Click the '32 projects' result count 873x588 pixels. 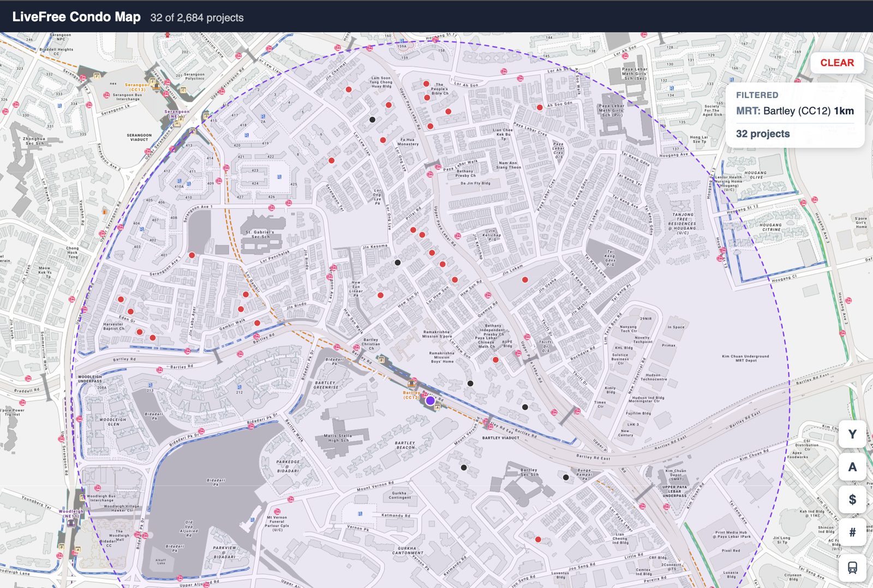click(763, 134)
